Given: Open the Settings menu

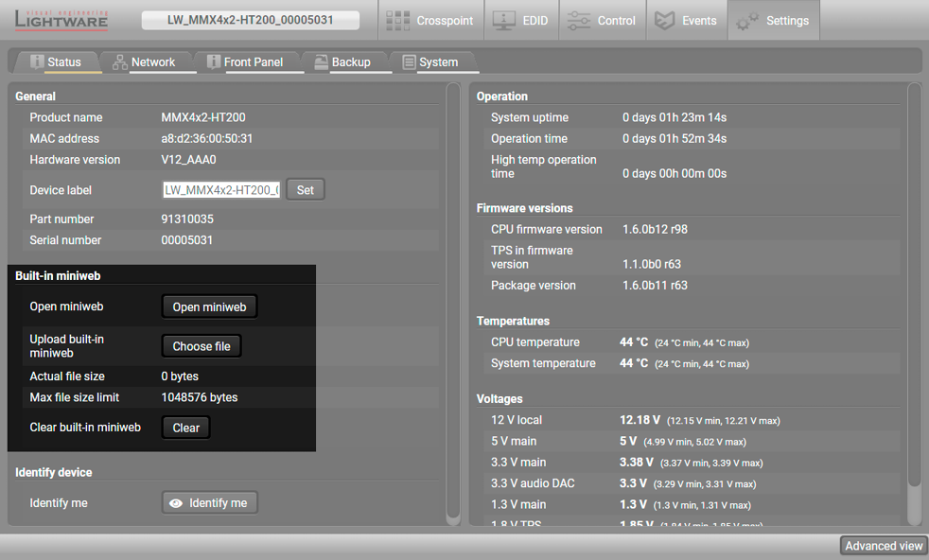Looking at the screenshot, I should click(x=773, y=20).
